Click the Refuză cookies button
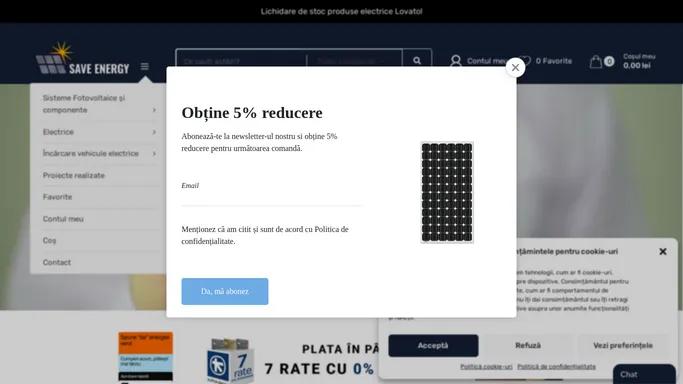The width and height of the screenshot is (683, 384). [528, 346]
